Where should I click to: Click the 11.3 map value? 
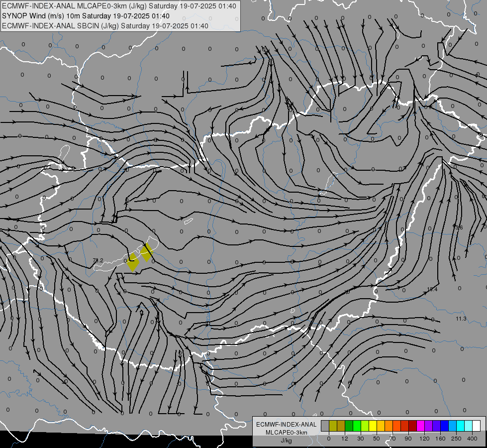tap(461, 319)
